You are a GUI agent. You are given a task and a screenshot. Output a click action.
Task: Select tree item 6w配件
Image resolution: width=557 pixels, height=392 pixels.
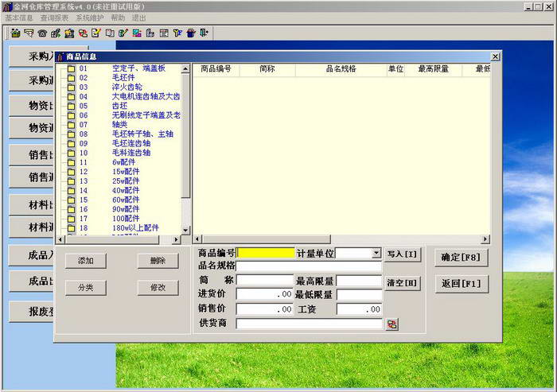coord(123,162)
